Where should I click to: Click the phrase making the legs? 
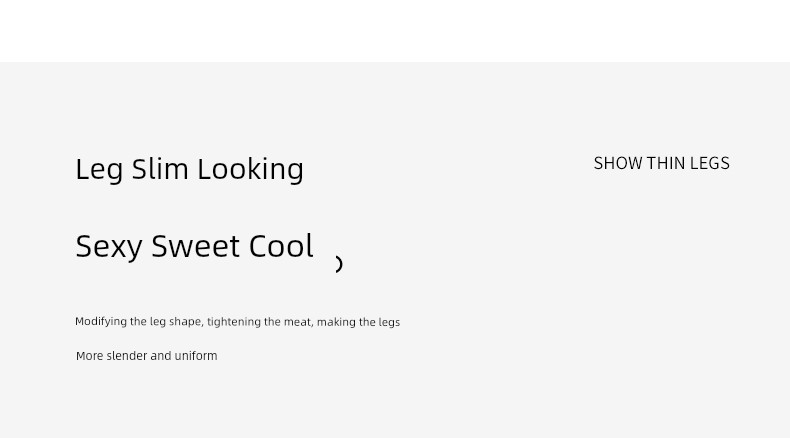[358, 322]
